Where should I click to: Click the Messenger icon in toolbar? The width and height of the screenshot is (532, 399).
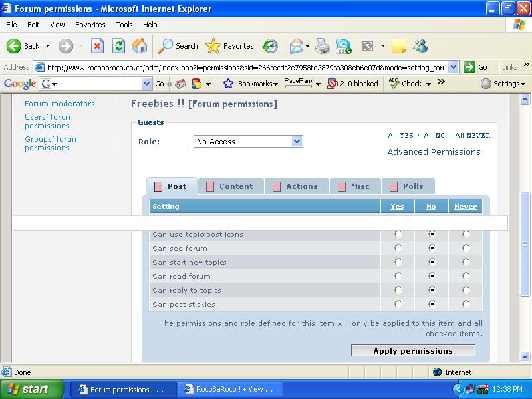click(x=420, y=46)
